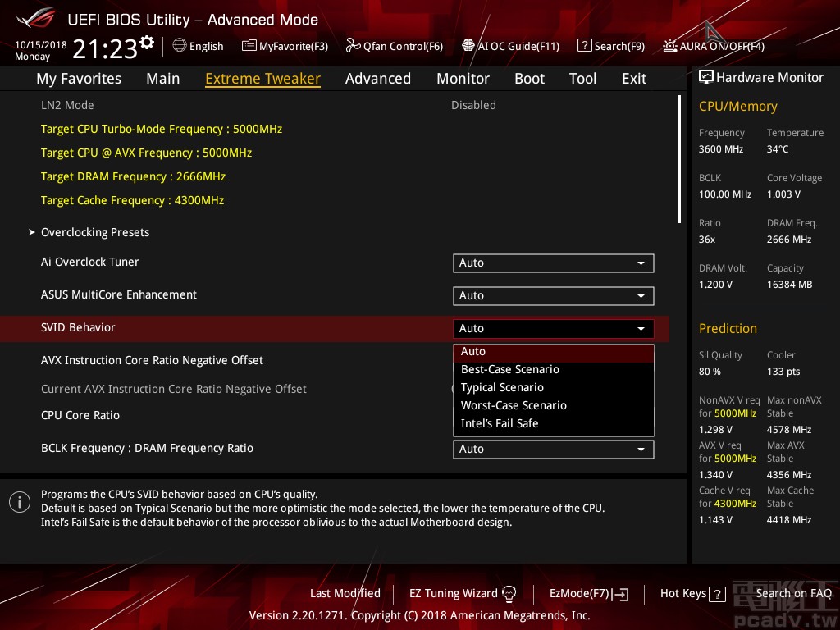Click the settings gear beside the clock
The width and height of the screenshot is (840, 630).
click(147, 43)
